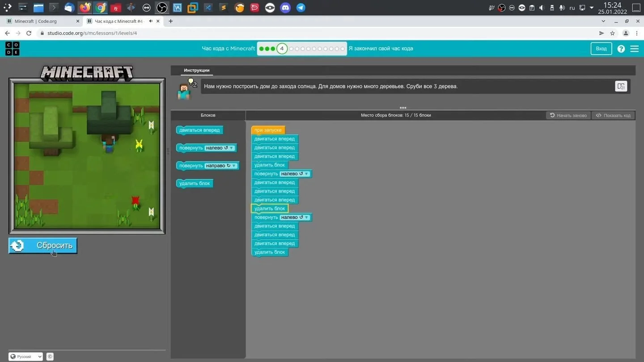Click the instructions panel resize grippy dots
644x362 pixels.
coord(403,108)
